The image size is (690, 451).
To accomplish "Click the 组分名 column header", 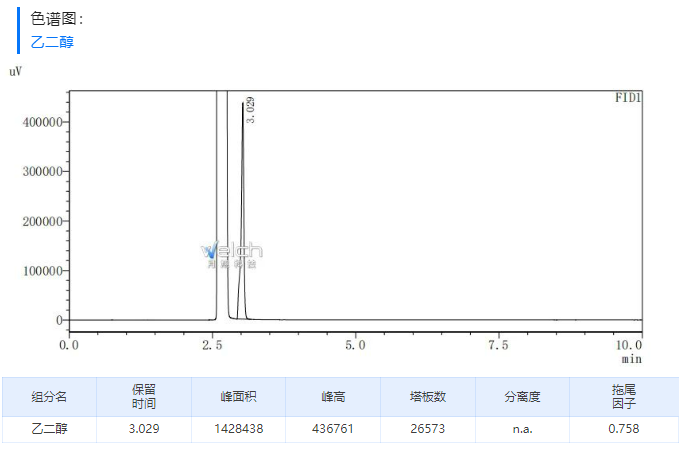I will (x=49, y=397).
